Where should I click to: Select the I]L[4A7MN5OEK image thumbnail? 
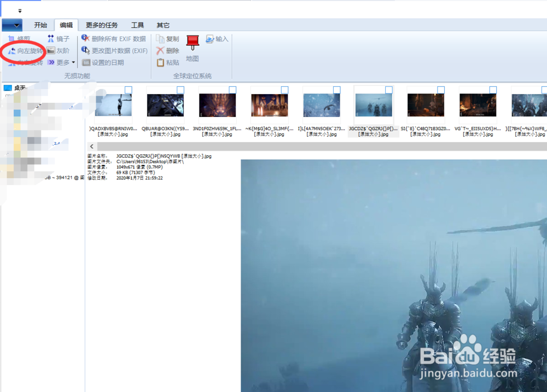click(x=322, y=105)
